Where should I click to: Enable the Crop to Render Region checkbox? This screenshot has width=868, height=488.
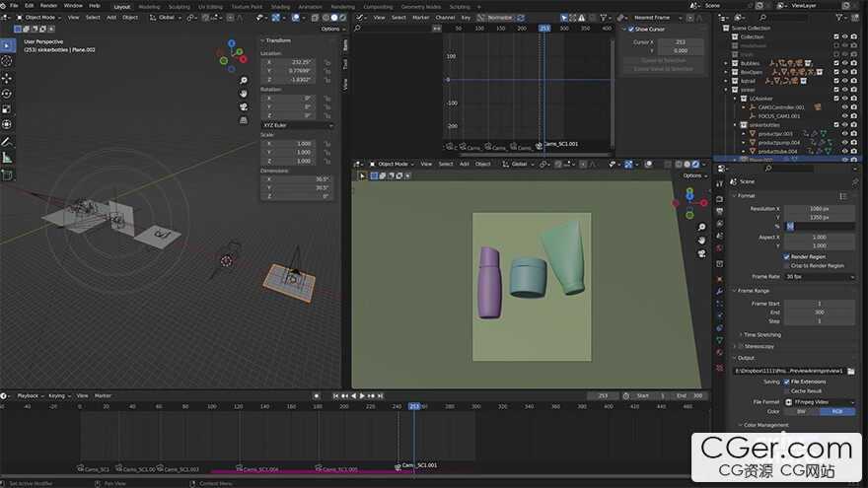coord(787,265)
